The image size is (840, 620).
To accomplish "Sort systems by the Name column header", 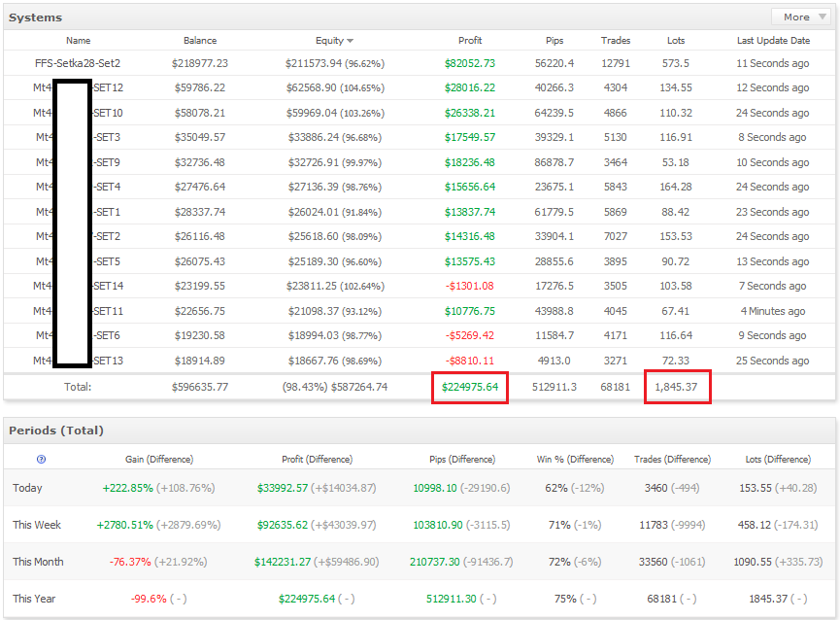I will (x=79, y=41).
